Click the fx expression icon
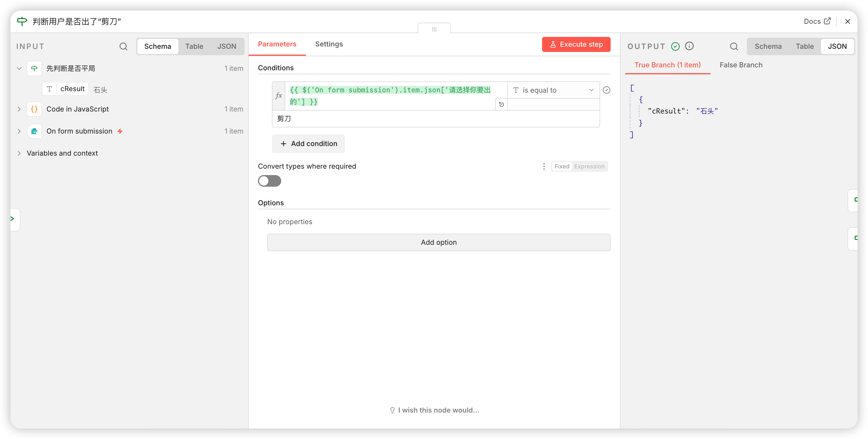Screen dimensions: 868x439 279,96
